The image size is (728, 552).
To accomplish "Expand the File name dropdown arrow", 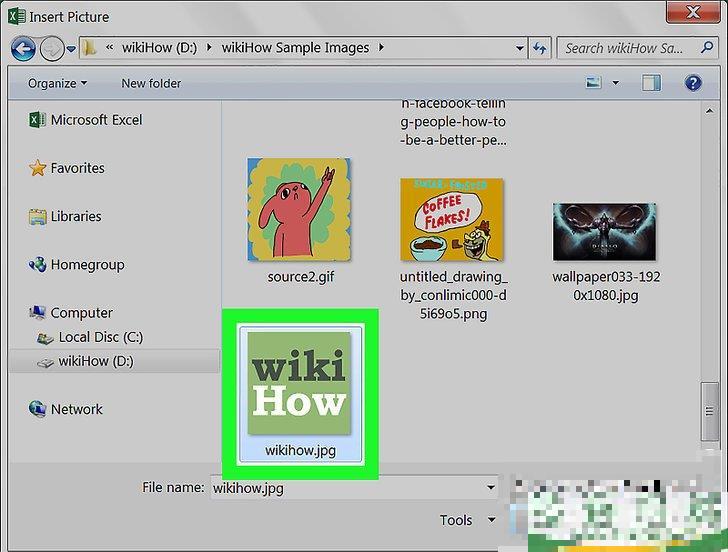I will click(491, 488).
